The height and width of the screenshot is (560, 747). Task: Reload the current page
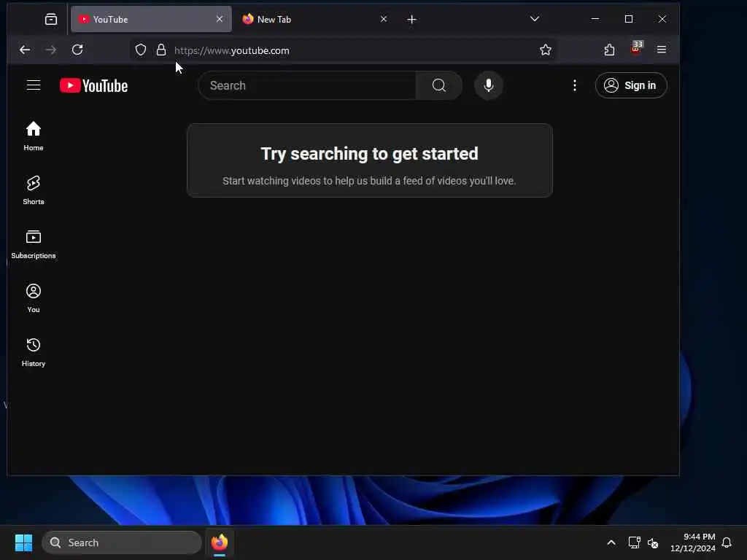77,50
